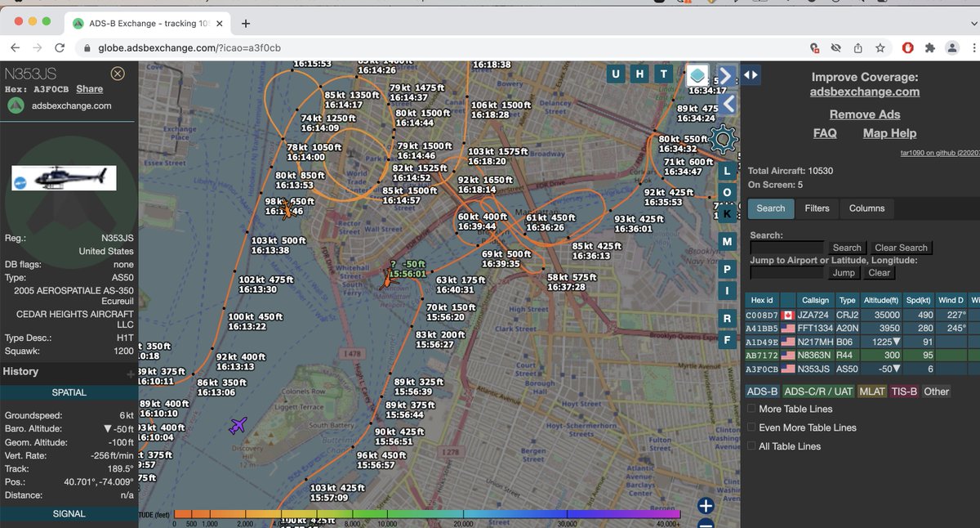Click the H map toggle button
The height and width of the screenshot is (528, 980).
coord(640,74)
